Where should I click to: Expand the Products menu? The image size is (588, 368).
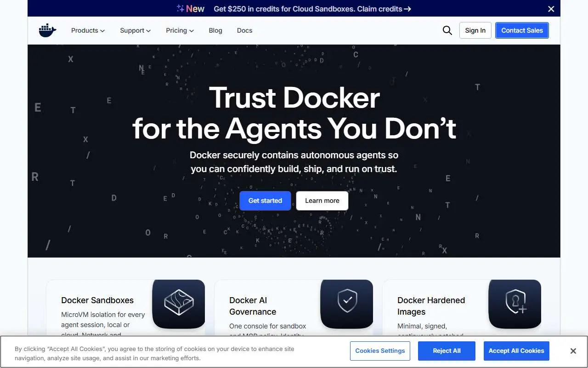[x=88, y=30]
